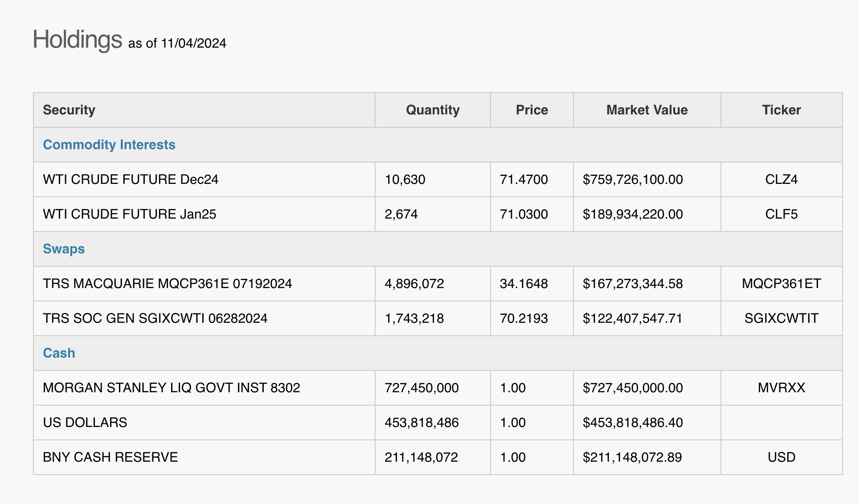Click WTI CRUDE FUTURE Jan25 security name
This screenshot has width=859, height=504.
tap(129, 214)
